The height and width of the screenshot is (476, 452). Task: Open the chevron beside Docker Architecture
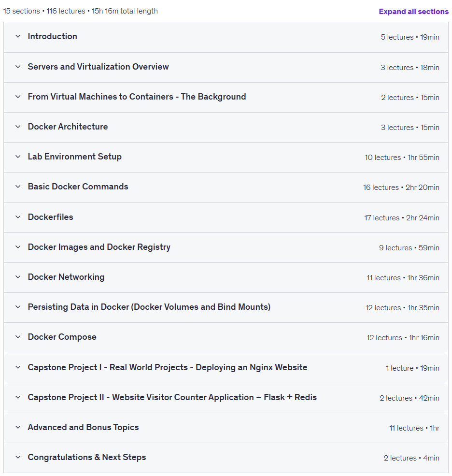coord(18,127)
